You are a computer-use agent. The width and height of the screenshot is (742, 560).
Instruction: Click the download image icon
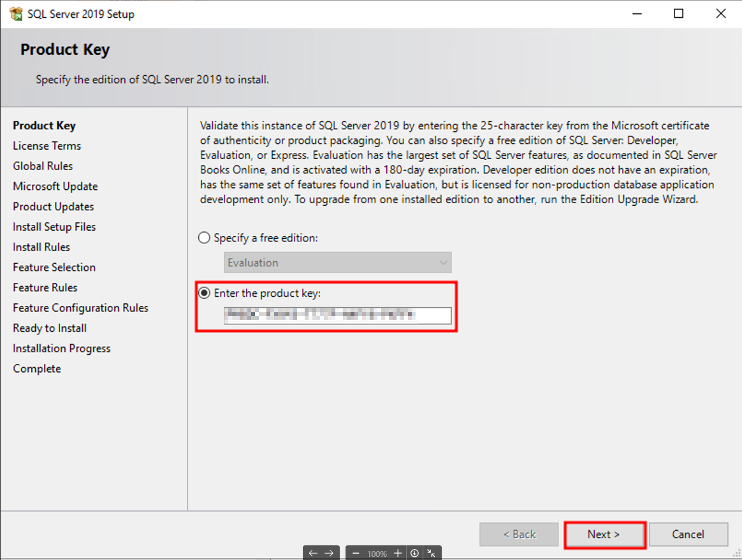(414, 553)
